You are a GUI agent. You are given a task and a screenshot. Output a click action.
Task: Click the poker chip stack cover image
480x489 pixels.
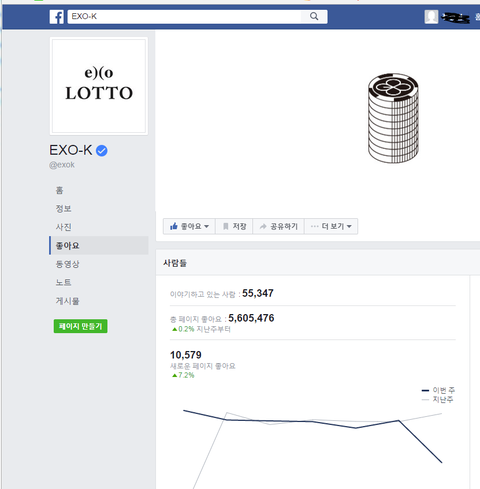(x=393, y=118)
